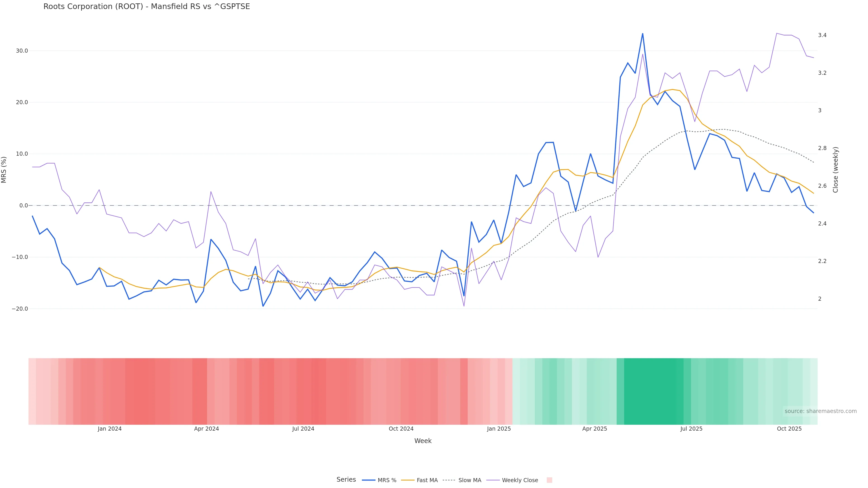The height and width of the screenshot is (488, 868).
Task: Click the MRS (%) y-axis title
Action: click(x=4, y=170)
